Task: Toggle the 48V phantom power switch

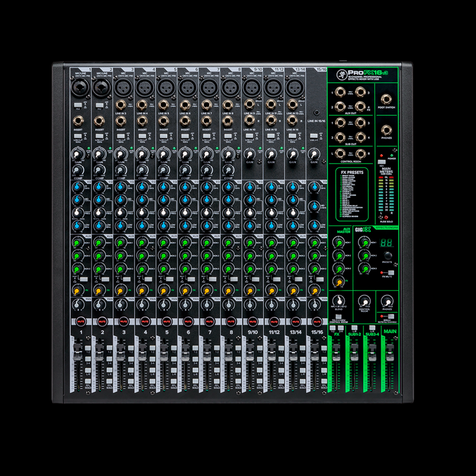Action: 382,162
